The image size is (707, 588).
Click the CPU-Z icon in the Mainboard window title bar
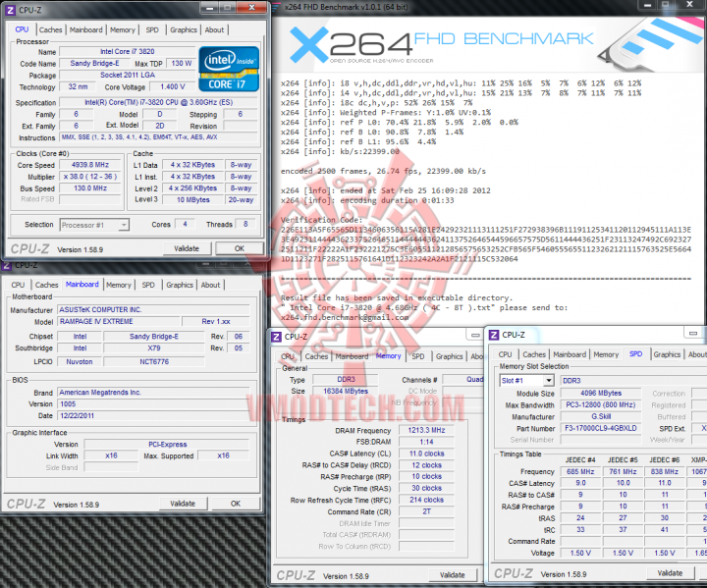pos(7,265)
